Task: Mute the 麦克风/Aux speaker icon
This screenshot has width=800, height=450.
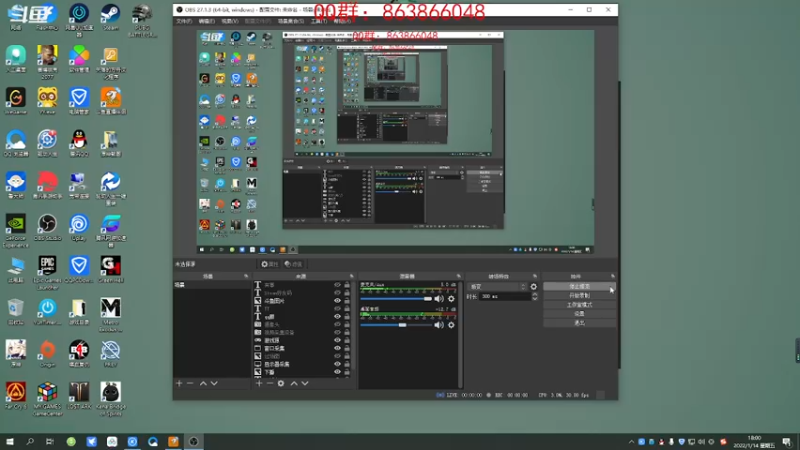Action: click(x=439, y=298)
